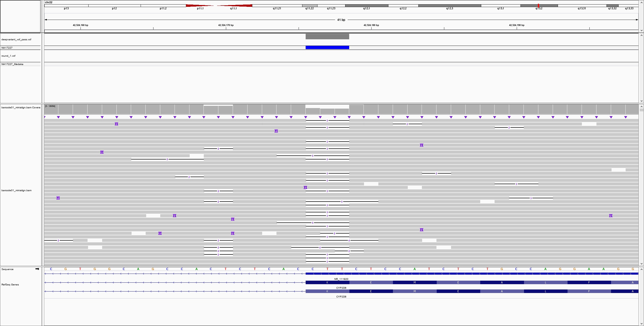
Task: Click the 42,524,170 bp ruler label
Action: tap(226, 25)
